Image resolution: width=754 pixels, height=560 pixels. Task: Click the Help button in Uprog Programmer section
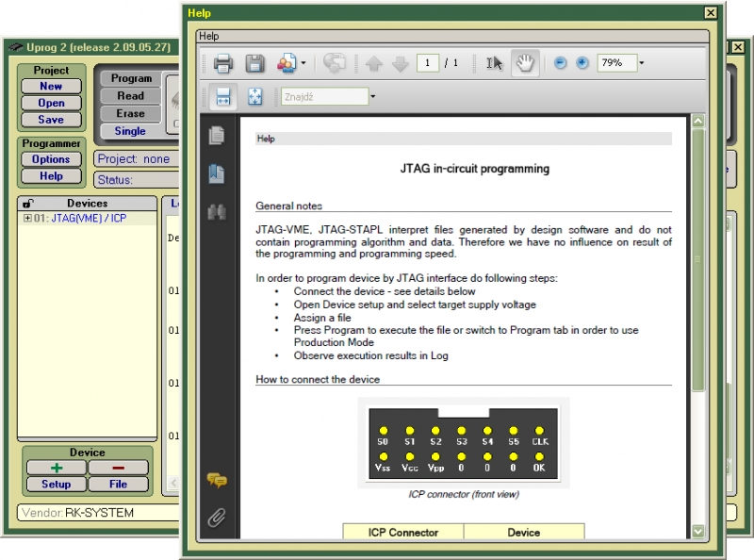click(51, 176)
